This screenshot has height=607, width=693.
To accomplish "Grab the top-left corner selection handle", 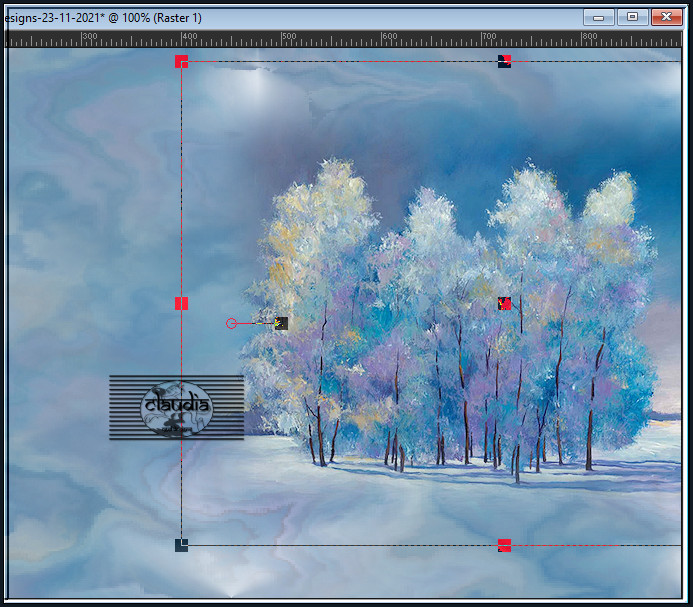I will (x=181, y=61).
